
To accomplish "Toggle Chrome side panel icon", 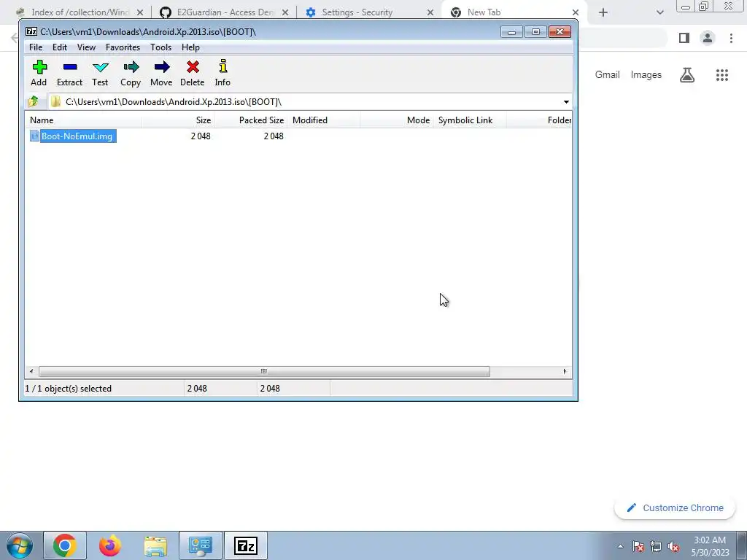I will [x=684, y=38].
